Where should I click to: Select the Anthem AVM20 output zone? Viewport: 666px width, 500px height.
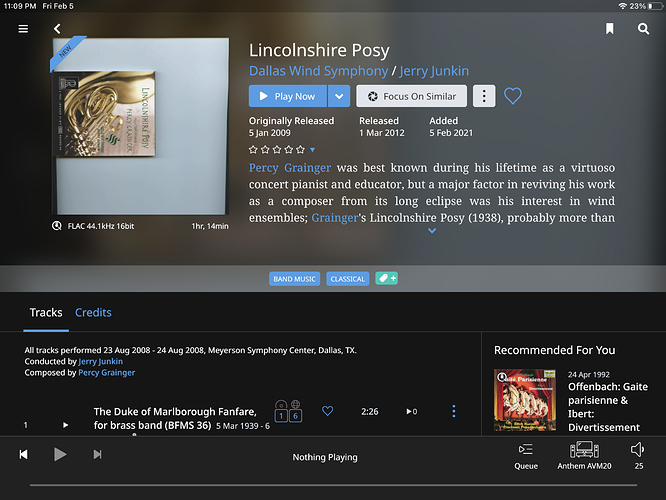coord(584,455)
